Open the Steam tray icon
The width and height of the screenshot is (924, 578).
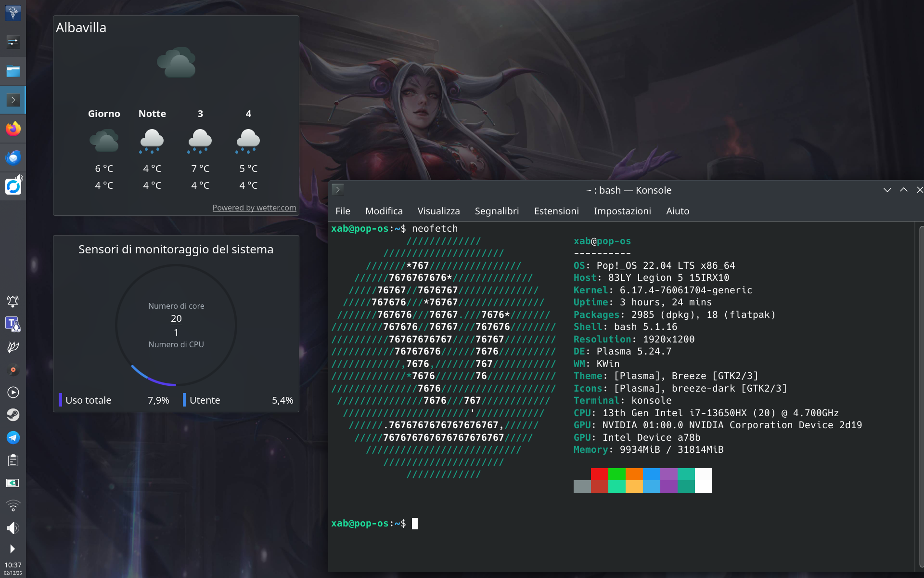tap(13, 415)
